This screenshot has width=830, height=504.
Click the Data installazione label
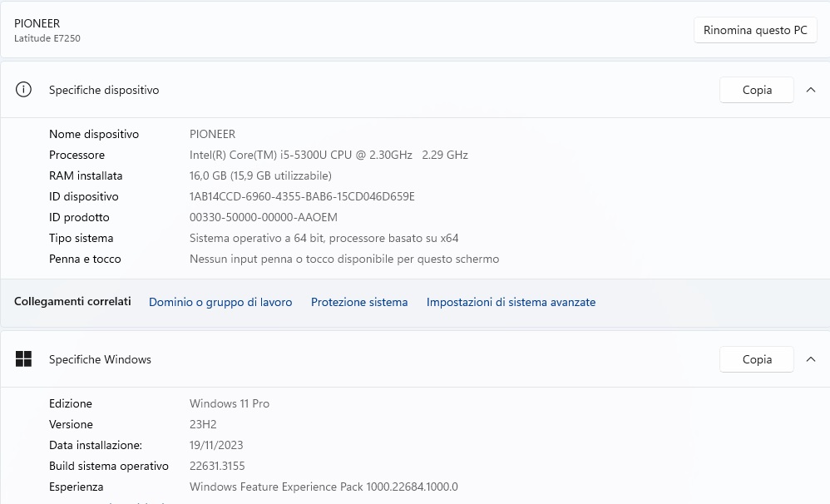96,445
